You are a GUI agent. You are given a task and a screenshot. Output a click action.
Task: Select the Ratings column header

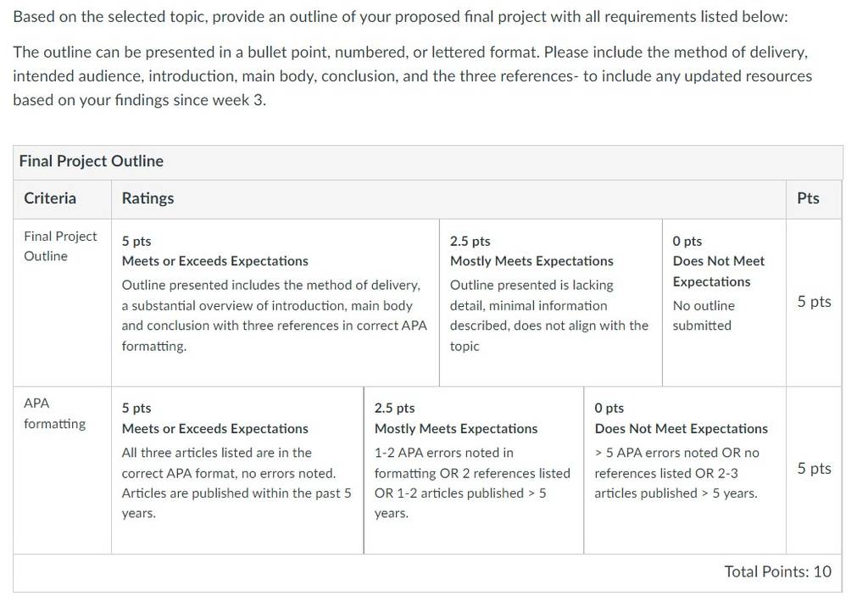(147, 198)
